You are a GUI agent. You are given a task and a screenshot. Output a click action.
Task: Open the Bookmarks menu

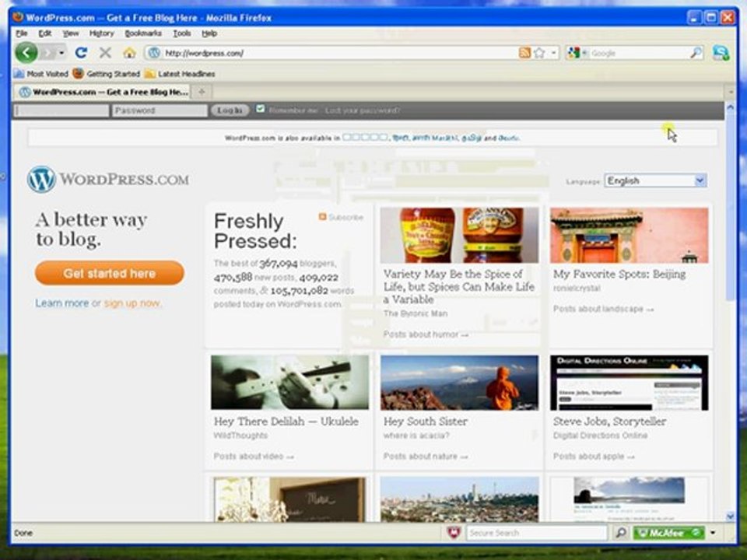coord(143,33)
